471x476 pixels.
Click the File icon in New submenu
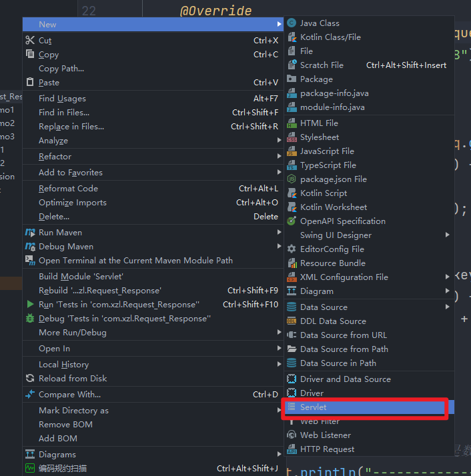[x=292, y=51]
